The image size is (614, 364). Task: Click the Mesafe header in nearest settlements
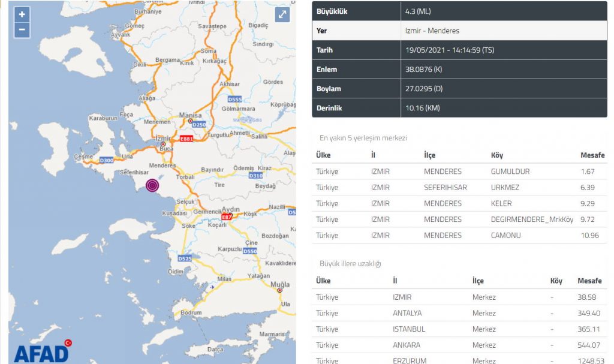592,155
